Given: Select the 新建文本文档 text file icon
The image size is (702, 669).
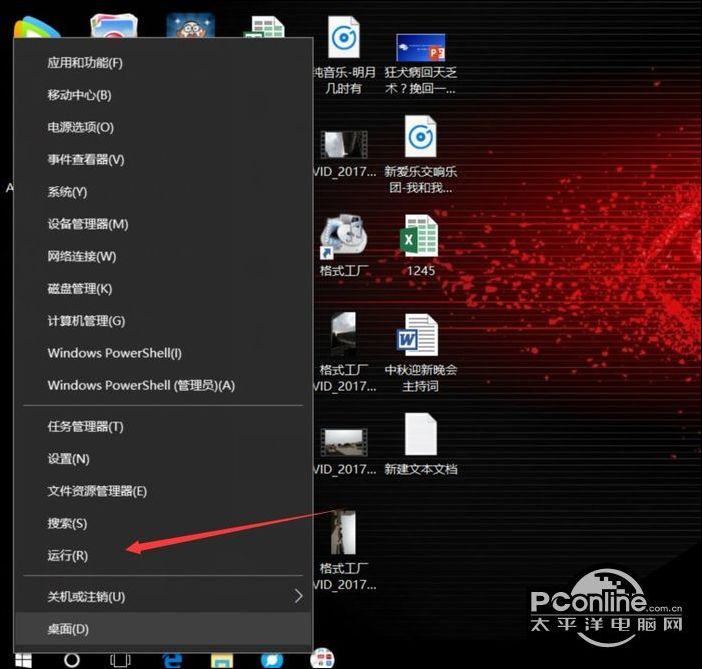Looking at the screenshot, I should coord(420,436).
